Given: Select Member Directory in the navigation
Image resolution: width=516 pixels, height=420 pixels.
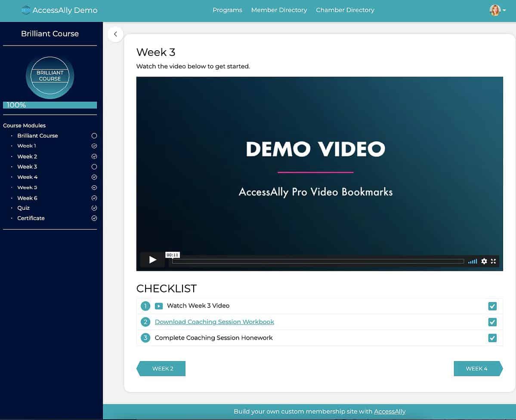Looking at the screenshot, I should coord(279,9).
